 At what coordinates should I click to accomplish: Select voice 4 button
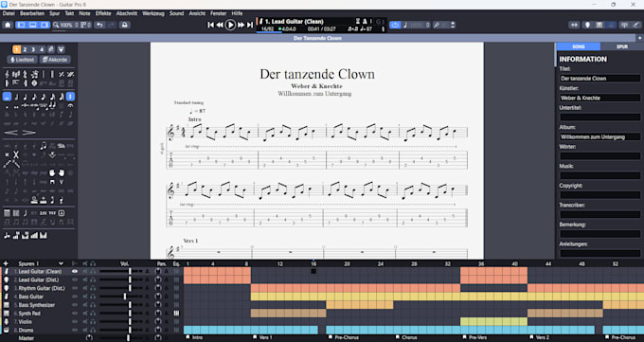pyautogui.click(x=42, y=50)
